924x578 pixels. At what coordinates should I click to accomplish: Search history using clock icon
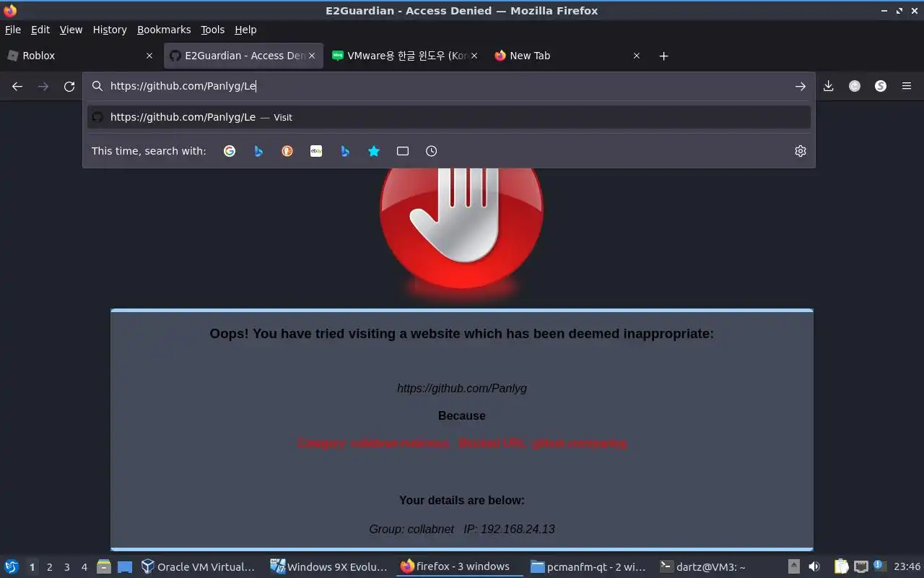coord(432,151)
